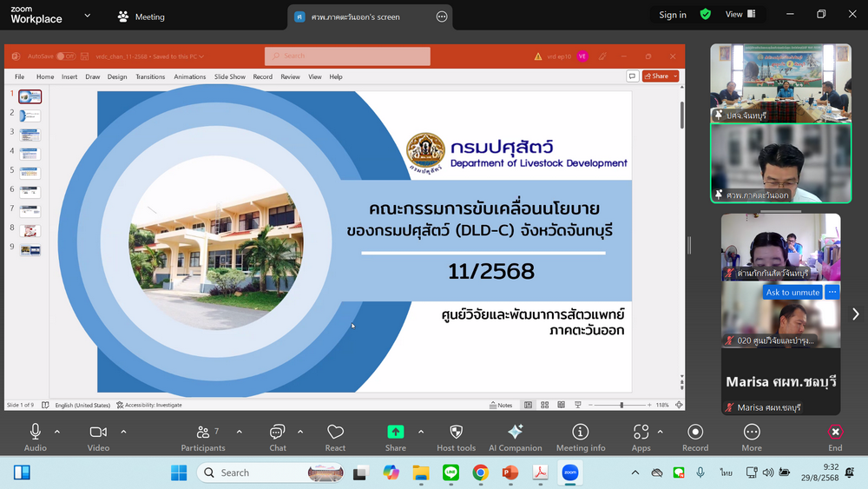Switch to Normal view in PowerPoint status bar
The height and width of the screenshot is (489, 868).
(528, 405)
